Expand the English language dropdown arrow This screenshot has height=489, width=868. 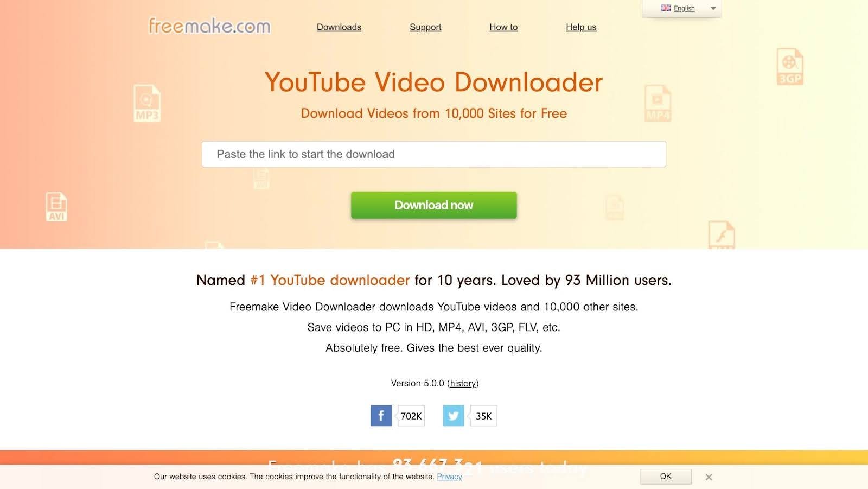(713, 8)
